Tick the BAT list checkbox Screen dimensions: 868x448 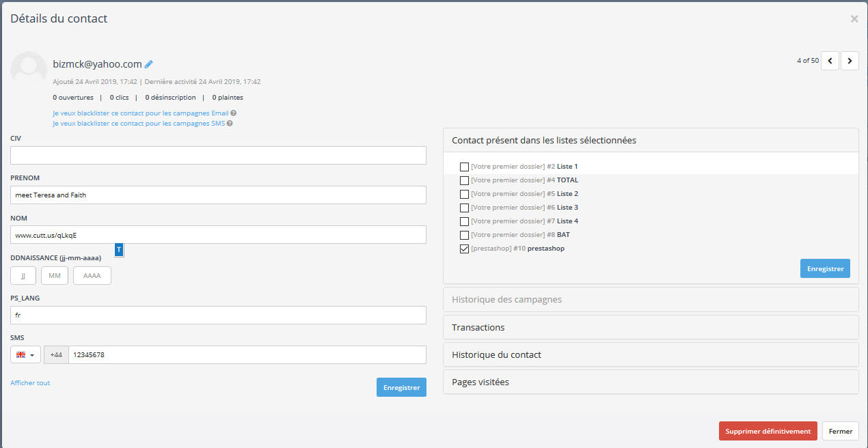point(464,235)
